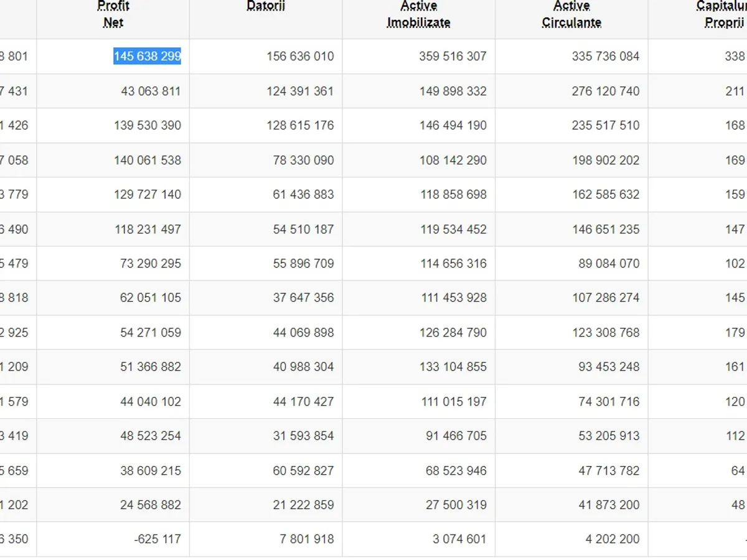Select the Active Circulante value 335 736 084
This screenshot has height=560, width=747.
(606, 57)
